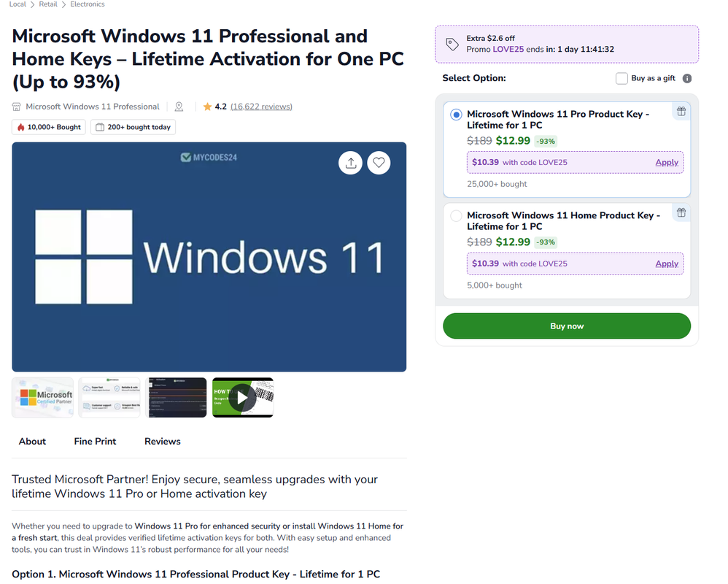The image size is (728, 584).
Task: Go to Electronics in the breadcrumb
Action: point(88,4)
